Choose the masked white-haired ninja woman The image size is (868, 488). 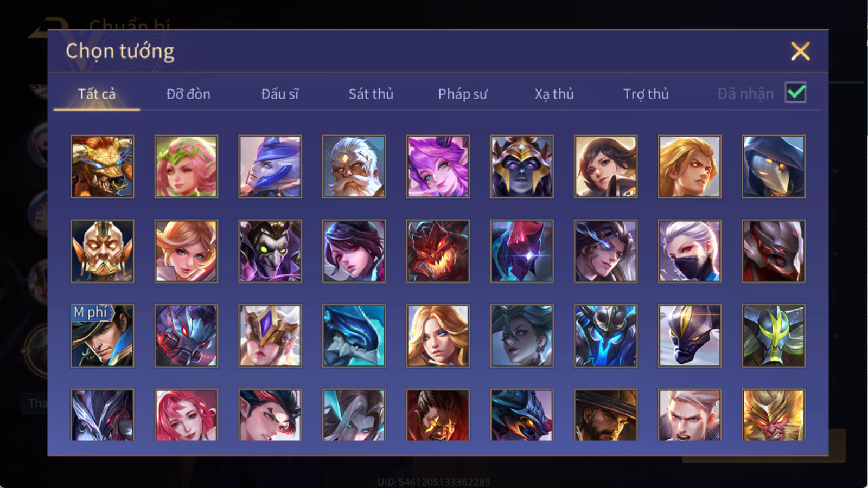[690, 251]
